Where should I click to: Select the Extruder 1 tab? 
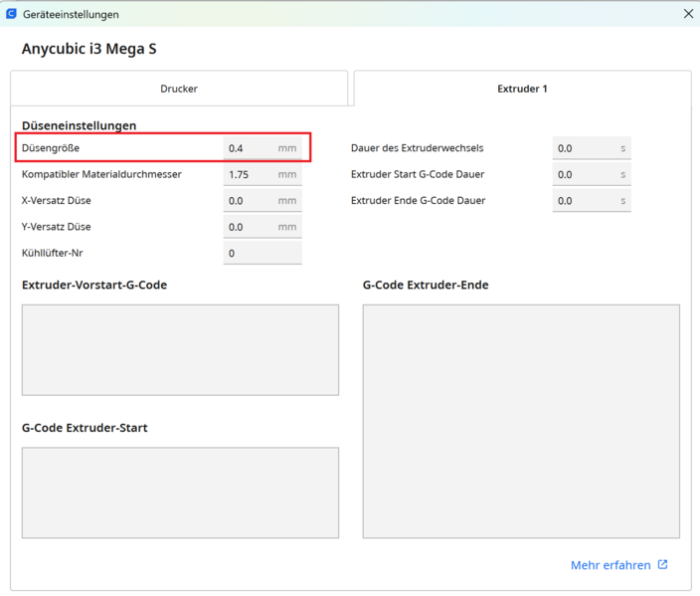(522, 89)
